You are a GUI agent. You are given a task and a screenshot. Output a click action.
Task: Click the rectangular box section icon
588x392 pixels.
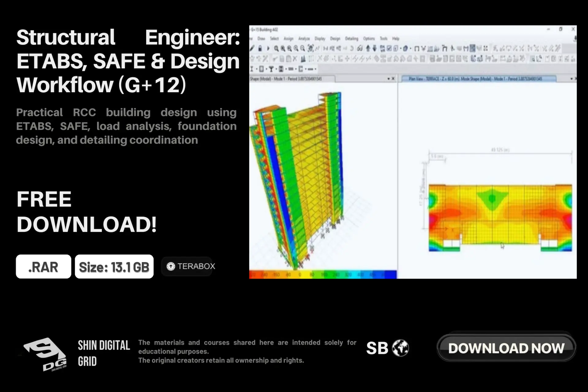[262, 69]
